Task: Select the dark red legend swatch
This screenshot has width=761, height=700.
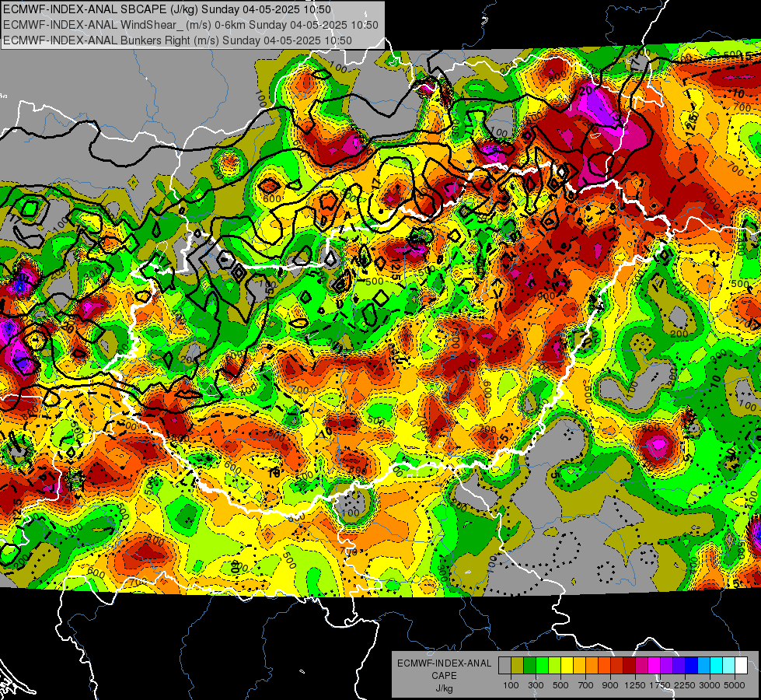Action: pyautogui.click(x=629, y=665)
